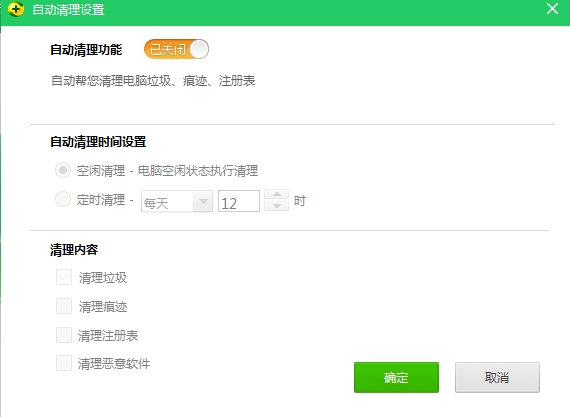570x417 pixels.
Task: Enable the 清理痕迹 checkbox
Action: 64,306
